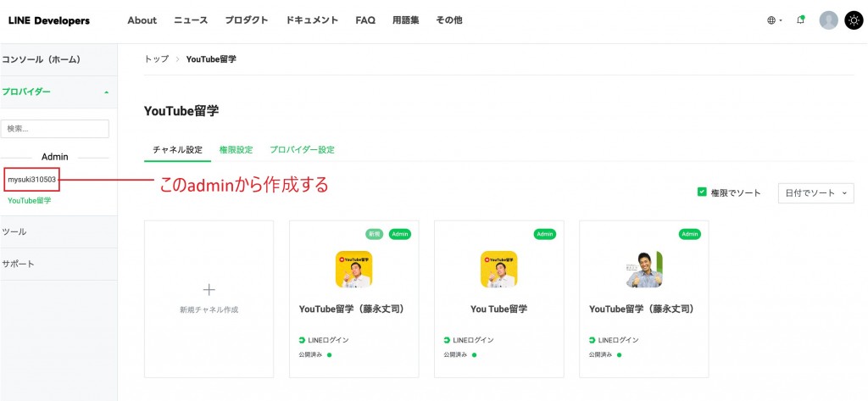This screenshot has height=401, width=868.
Task: Click the YouTube留学 page heading
Action: tap(181, 111)
